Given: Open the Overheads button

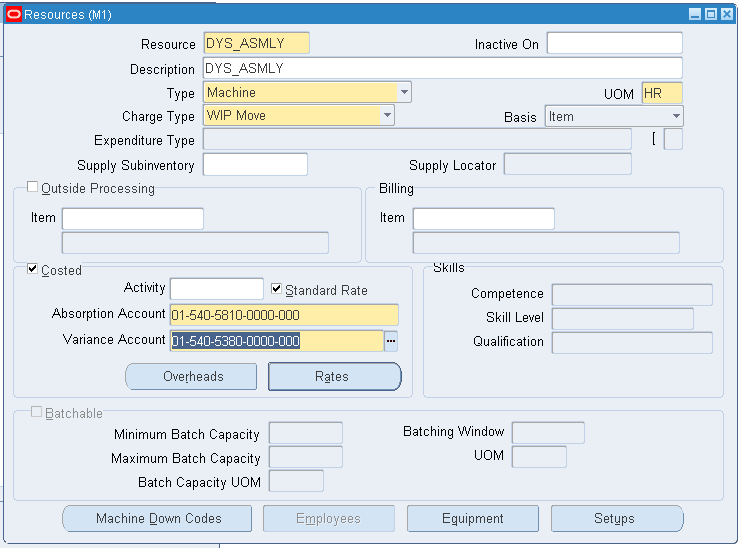Looking at the screenshot, I should (191, 377).
